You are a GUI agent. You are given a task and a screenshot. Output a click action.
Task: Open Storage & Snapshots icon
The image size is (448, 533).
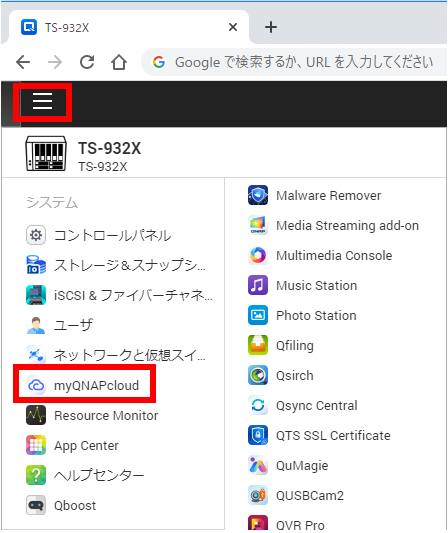tap(36, 265)
